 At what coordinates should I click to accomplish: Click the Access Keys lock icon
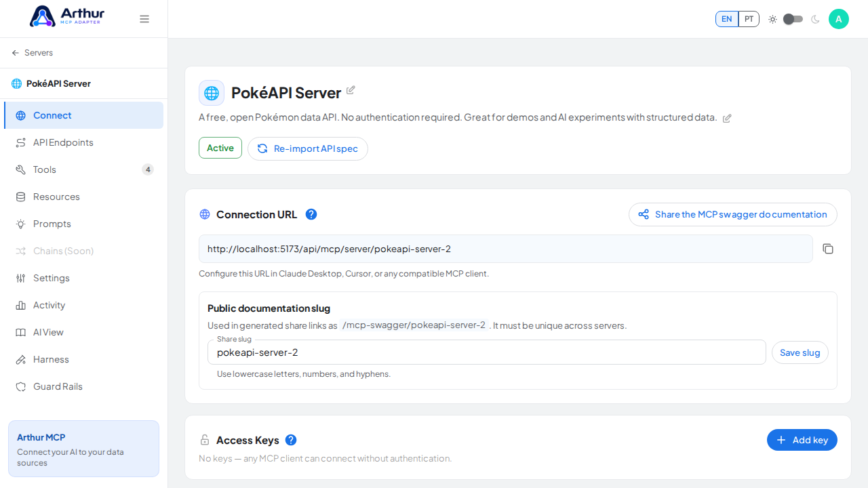point(204,440)
